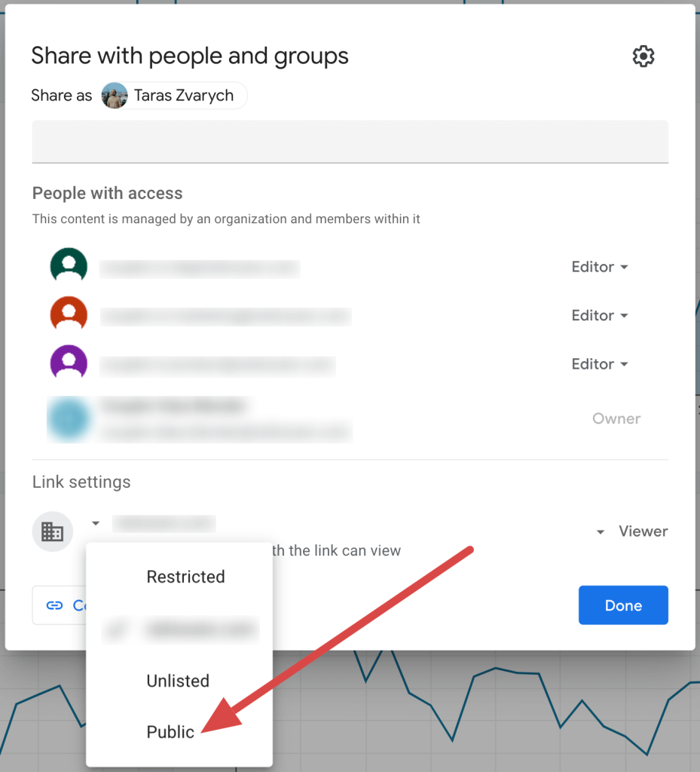The image size is (700, 772).
Task: Select Public link visibility
Action: pyautogui.click(x=170, y=731)
